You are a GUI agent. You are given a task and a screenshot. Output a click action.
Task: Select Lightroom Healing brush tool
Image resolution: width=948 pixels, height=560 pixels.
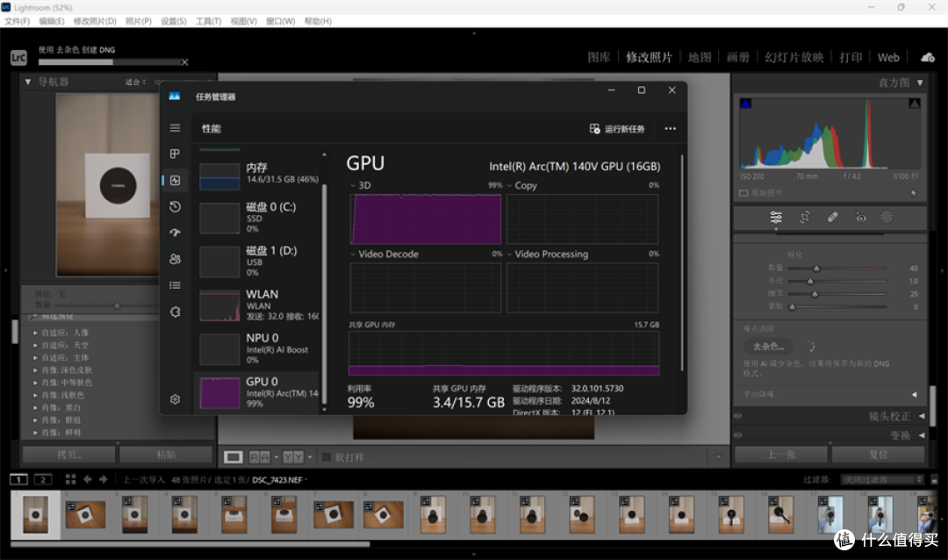(x=832, y=217)
